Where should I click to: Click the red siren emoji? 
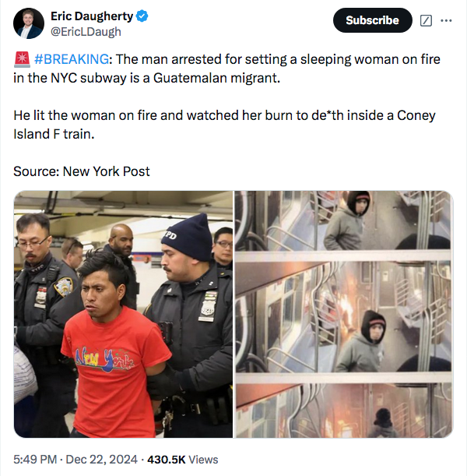click(x=22, y=59)
